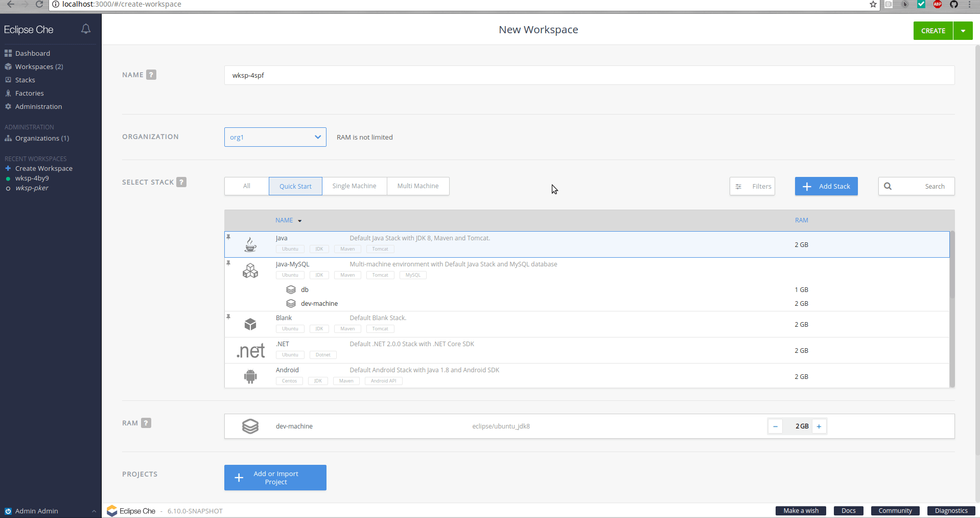Open Dashboard from the sidebar
Screen dimensions: 980x518
click(x=33, y=53)
